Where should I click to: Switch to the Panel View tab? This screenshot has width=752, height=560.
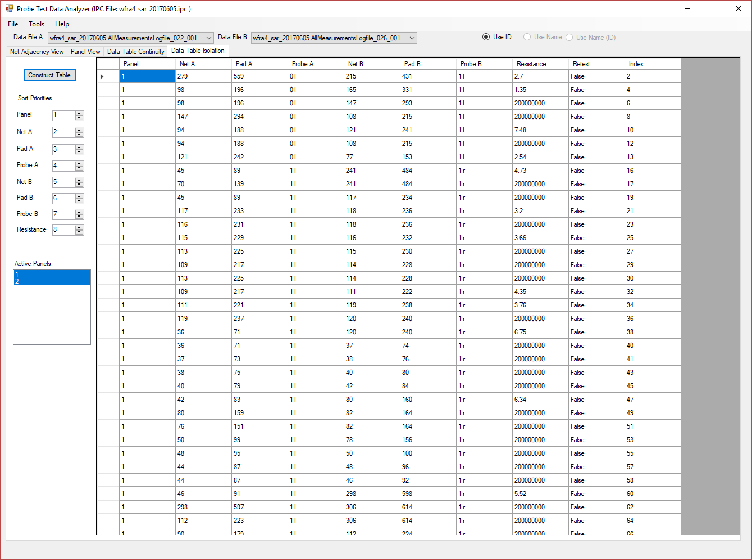point(85,52)
